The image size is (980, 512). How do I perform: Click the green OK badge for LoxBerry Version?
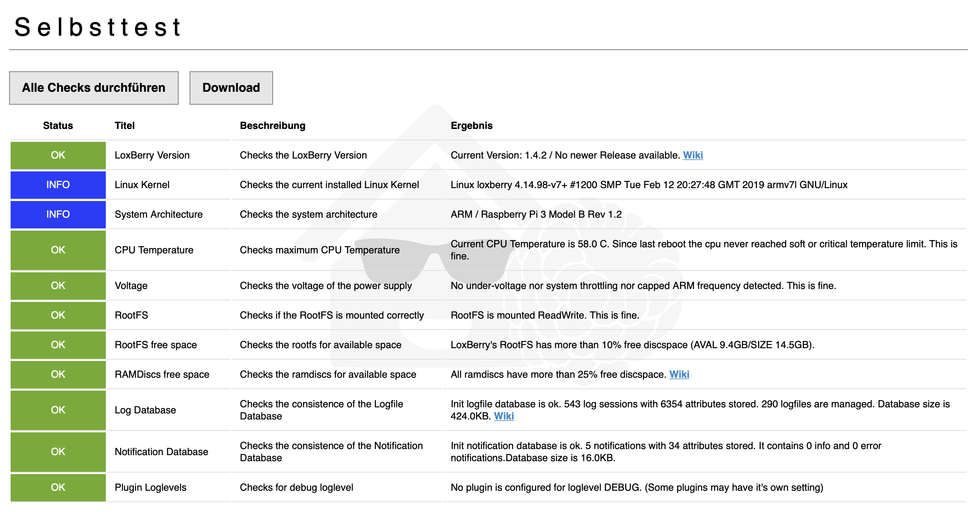[58, 155]
